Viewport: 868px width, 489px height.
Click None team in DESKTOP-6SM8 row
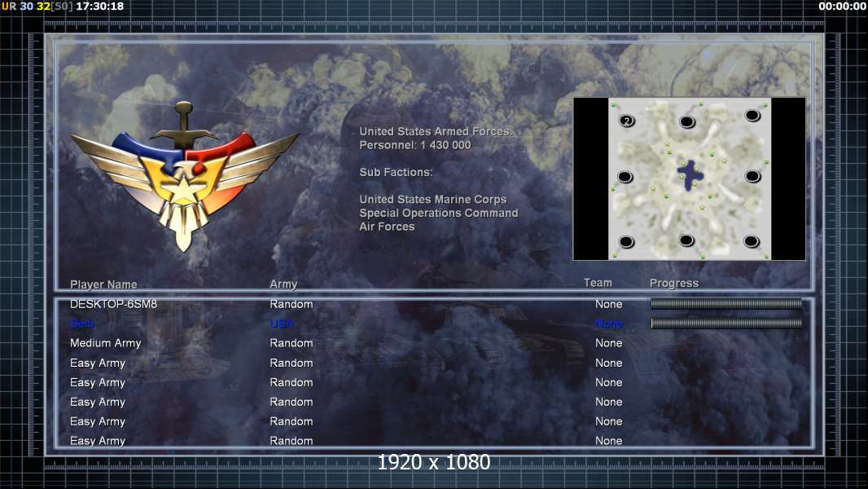pos(609,304)
